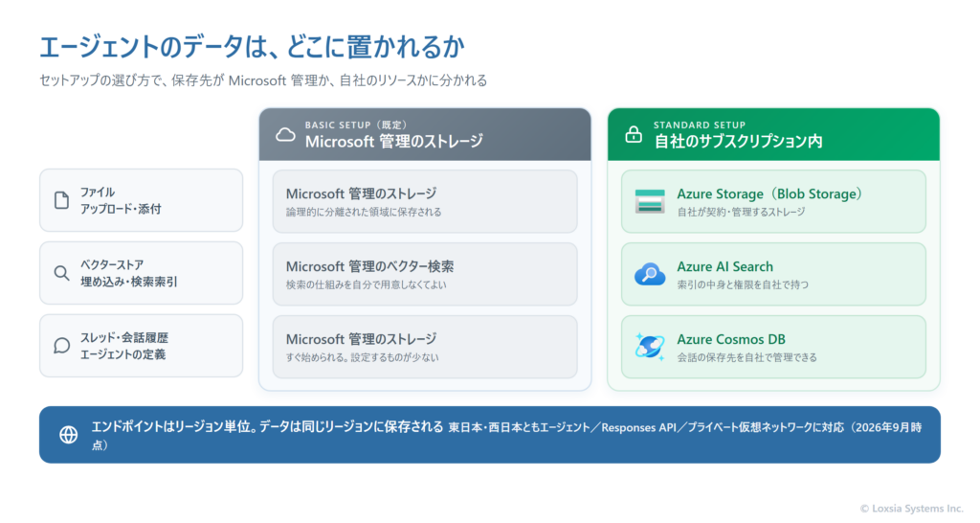Click 論理的に分離された領域に保存される text
980x523 pixels.
pyautogui.click(x=364, y=212)
